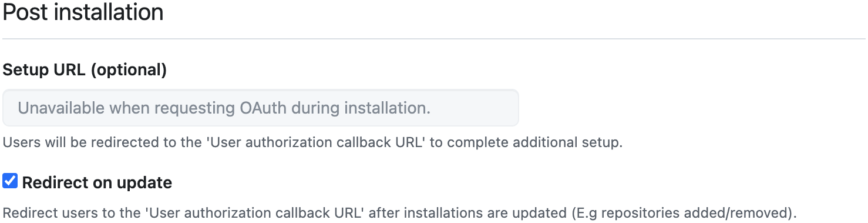This screenshot has height=223, width=868.
Task: Uncheck the Redirect on update checkbox
Action: [10, 181]
